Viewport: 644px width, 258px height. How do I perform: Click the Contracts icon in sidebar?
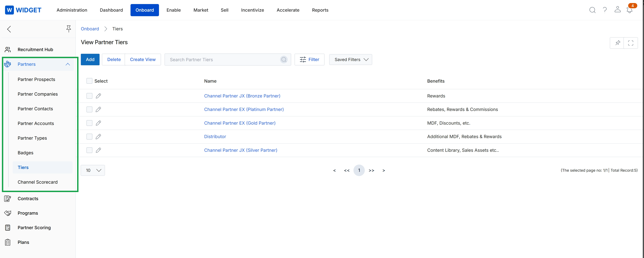[x=8, y=198]
